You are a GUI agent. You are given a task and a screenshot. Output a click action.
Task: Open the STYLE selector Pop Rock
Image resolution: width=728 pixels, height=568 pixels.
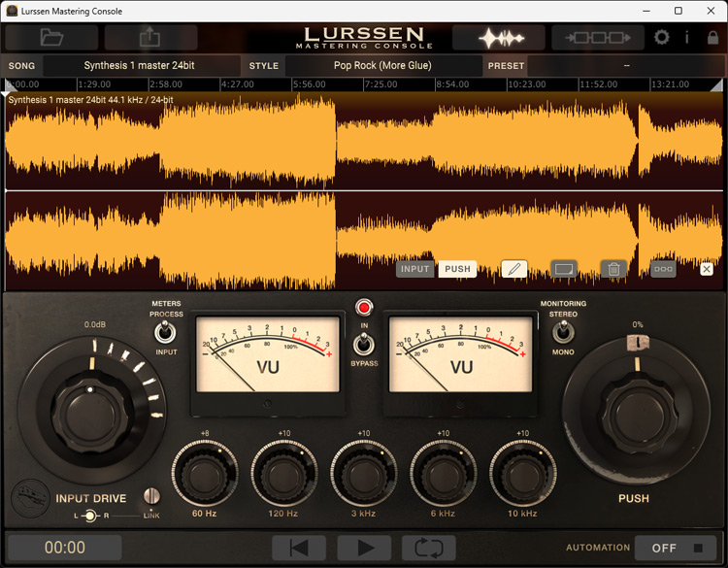[383, 65]
